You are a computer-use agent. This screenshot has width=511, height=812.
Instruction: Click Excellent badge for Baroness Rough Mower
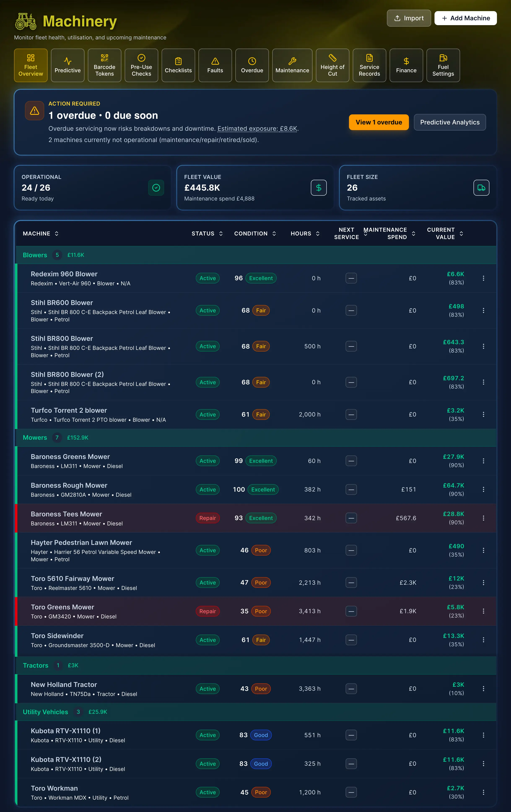(x=263, y=490)
